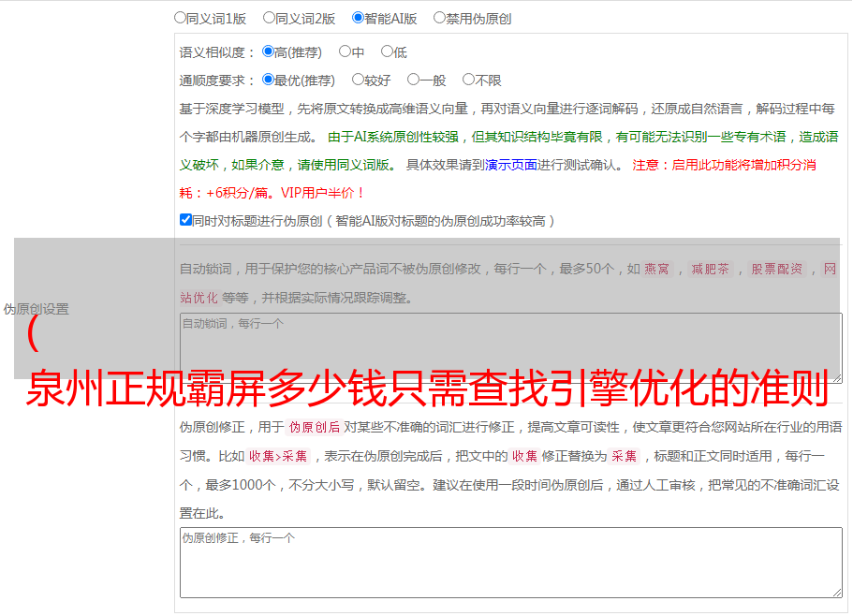Click the red 注意 points warning text
This screenshot has width=853, height=616.
pyautogui.click(x=498, y=179)
